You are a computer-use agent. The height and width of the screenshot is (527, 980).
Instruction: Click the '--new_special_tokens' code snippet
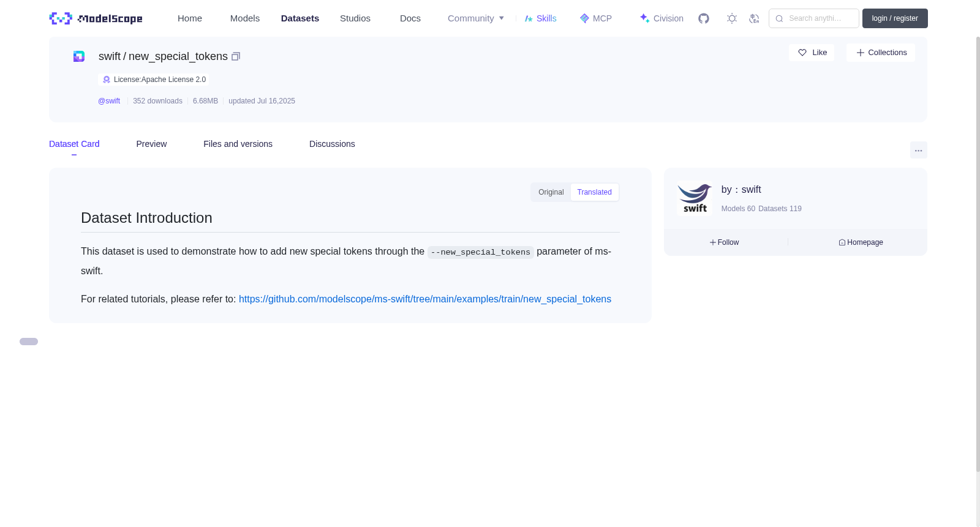click(480, 252)
